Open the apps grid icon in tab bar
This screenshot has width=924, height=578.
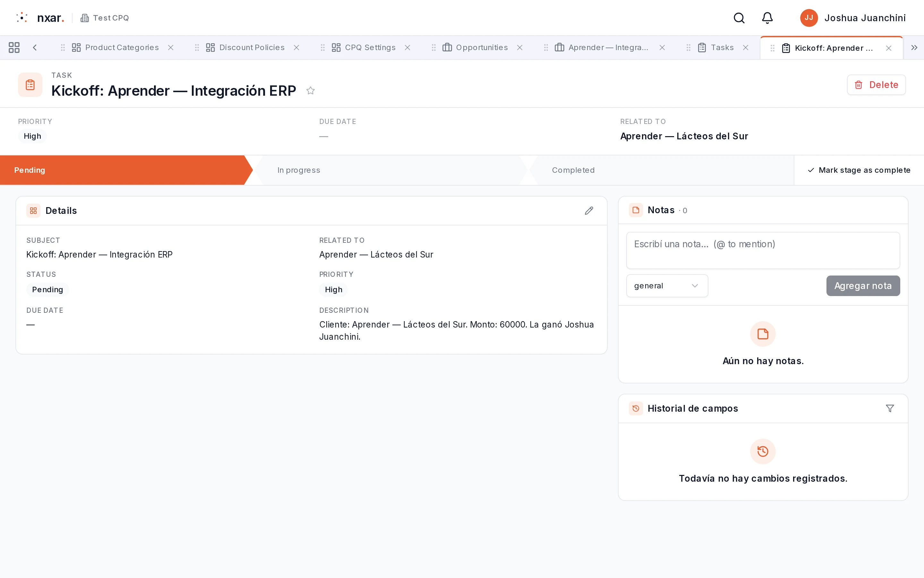(x=14, y=48)
